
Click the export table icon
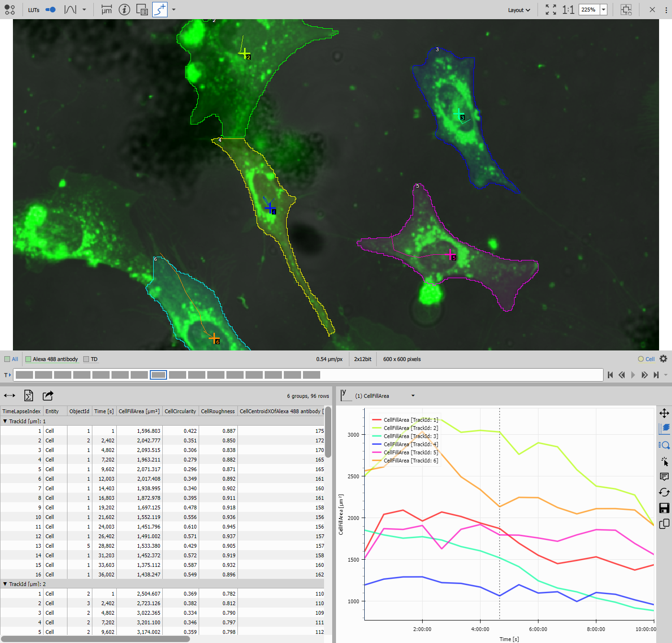[48, 395]
